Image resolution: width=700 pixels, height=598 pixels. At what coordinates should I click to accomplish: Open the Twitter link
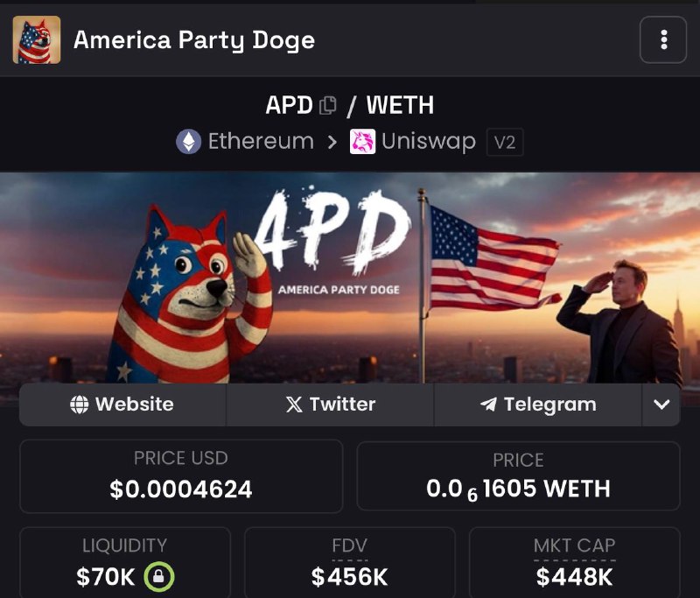(x=331, y=405)
